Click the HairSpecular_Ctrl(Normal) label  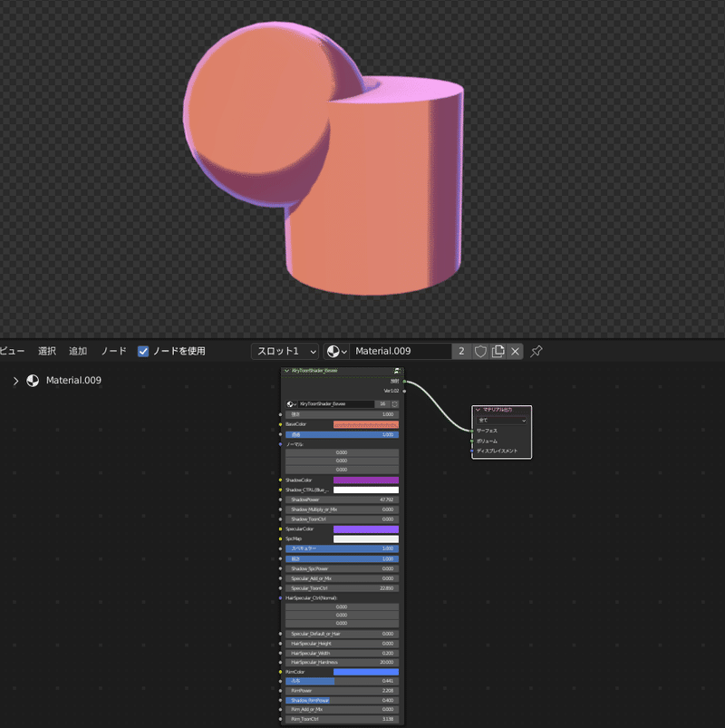point(311,598)
